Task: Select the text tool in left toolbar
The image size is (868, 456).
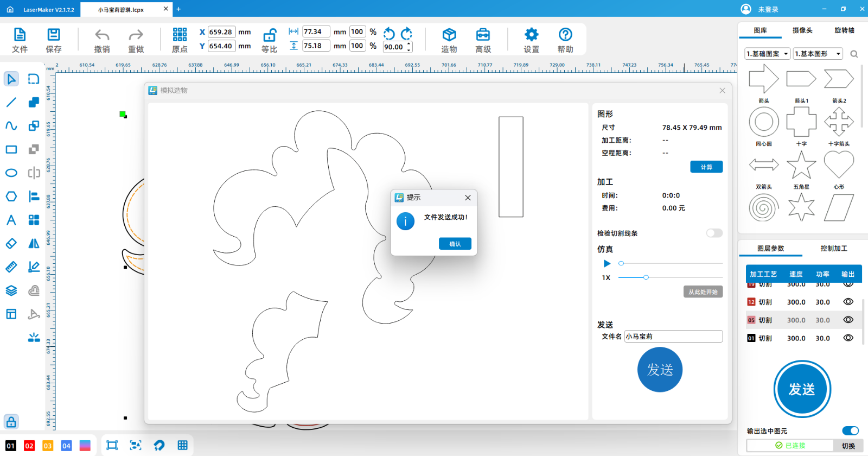Action: [x=11, y=220]
